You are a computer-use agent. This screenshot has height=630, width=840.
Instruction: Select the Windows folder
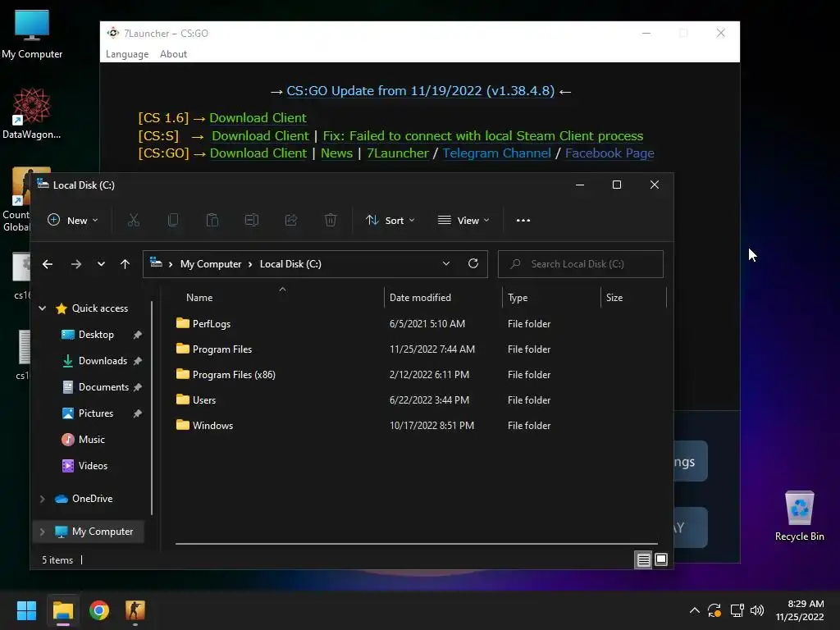click(x=212, y=426)
